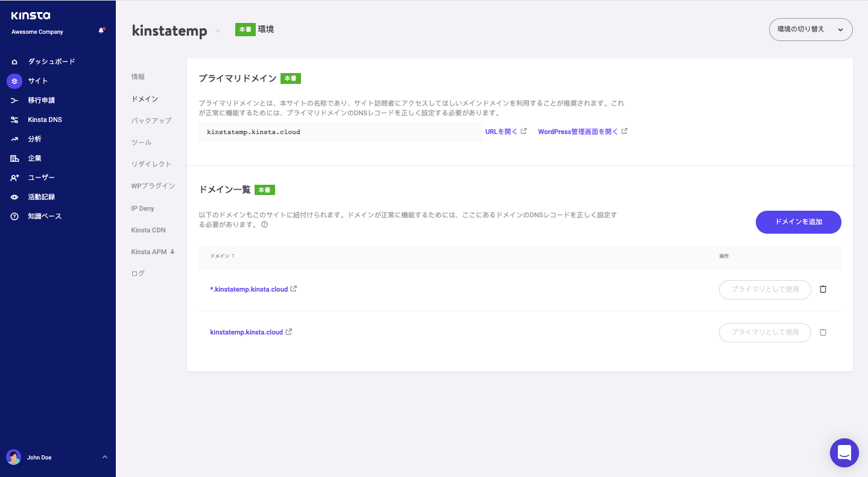Viewport: 868px width, 477px height.
Task: Open 企業 in the sidebar
Action: tap(35, 158)
